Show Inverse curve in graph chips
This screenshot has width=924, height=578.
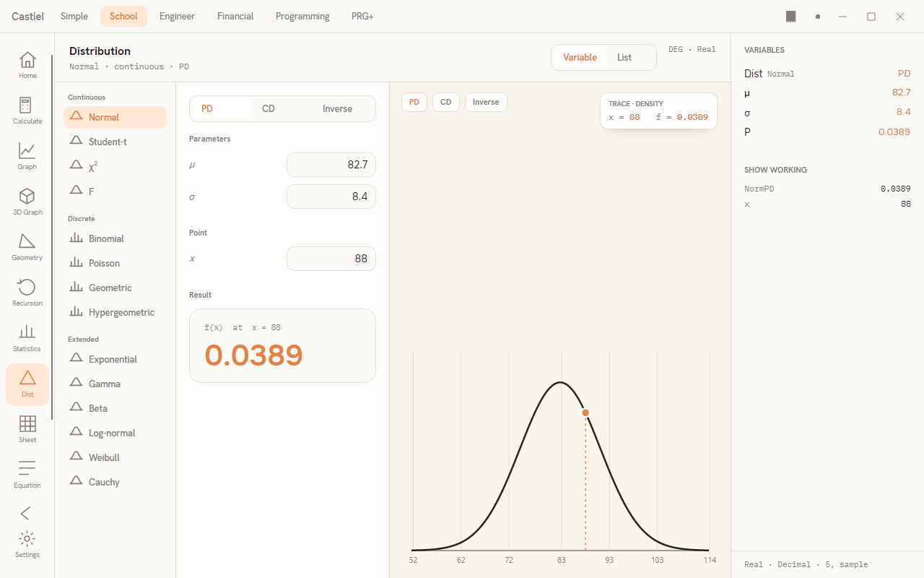[486, 103]
